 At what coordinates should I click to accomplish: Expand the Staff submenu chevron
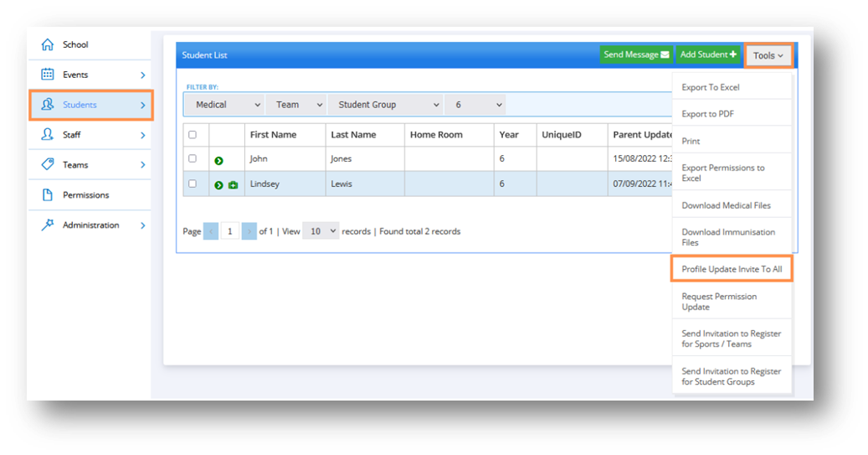(x=143, y=135)
